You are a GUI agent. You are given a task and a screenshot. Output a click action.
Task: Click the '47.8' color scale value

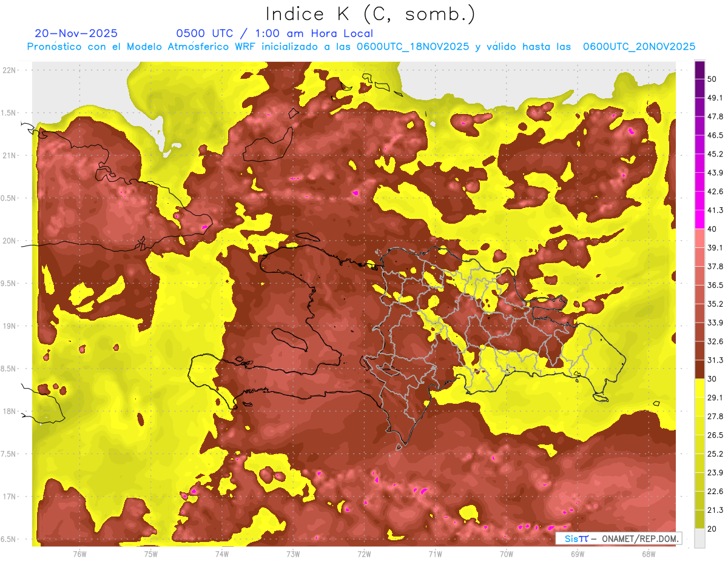click(715, 116)
